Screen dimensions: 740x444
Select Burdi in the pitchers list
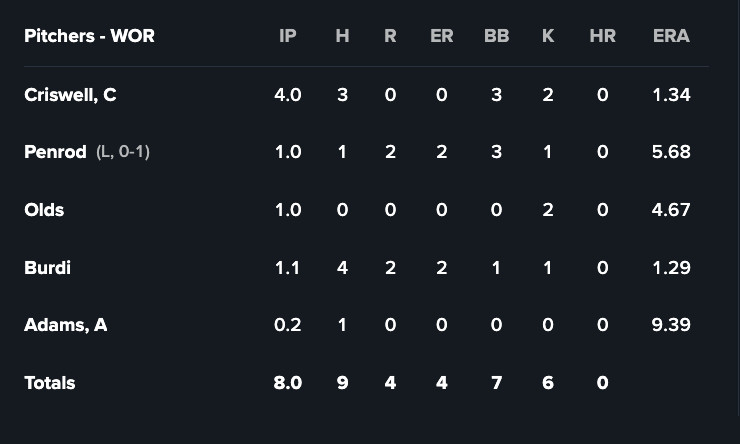tap(47, 268)
